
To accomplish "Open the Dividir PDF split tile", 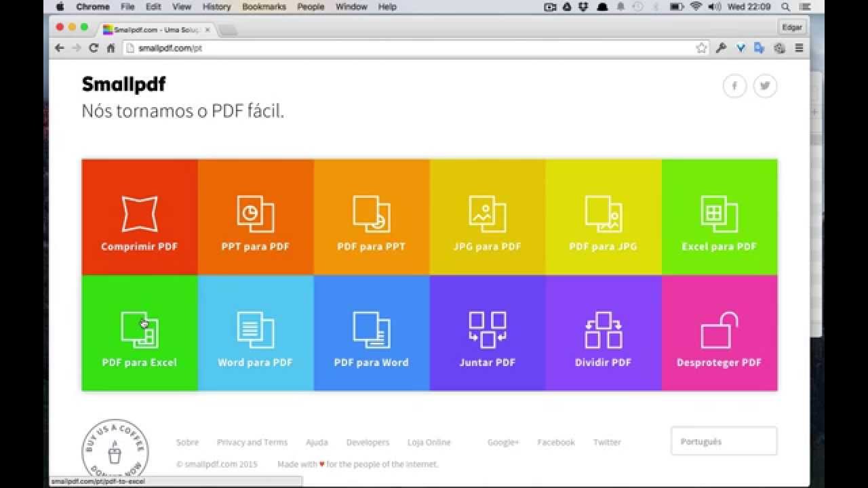I will click(604, 333).
